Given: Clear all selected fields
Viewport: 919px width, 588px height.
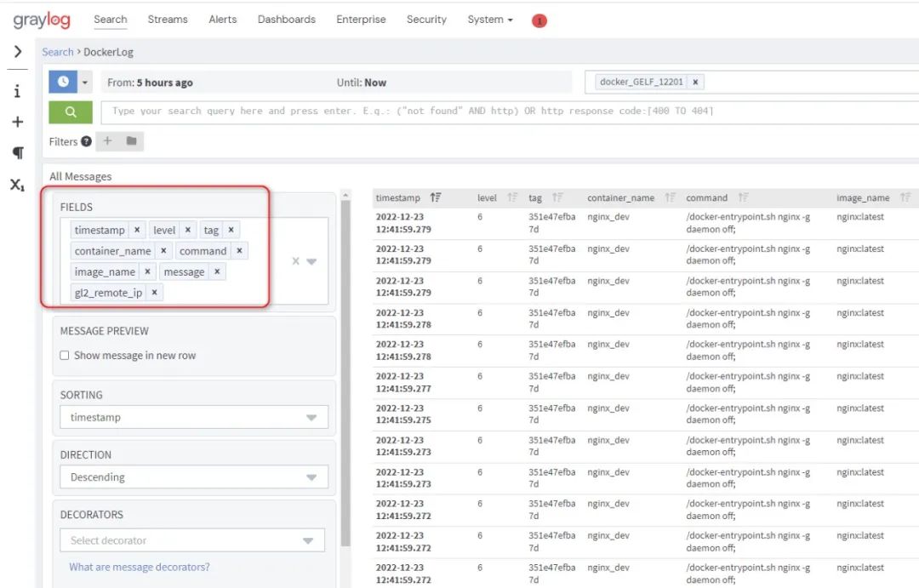Looking at the screenshot, I should (x=296, y=261).
